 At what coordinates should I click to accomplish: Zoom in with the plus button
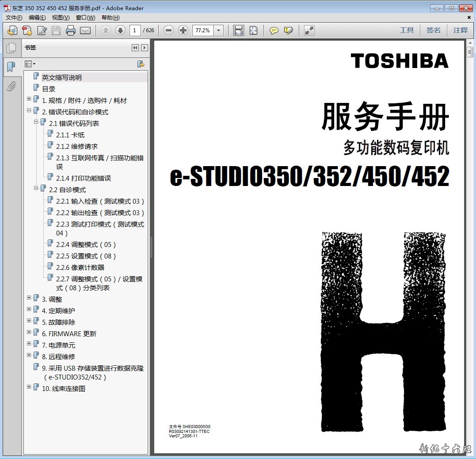pos(183,30)
